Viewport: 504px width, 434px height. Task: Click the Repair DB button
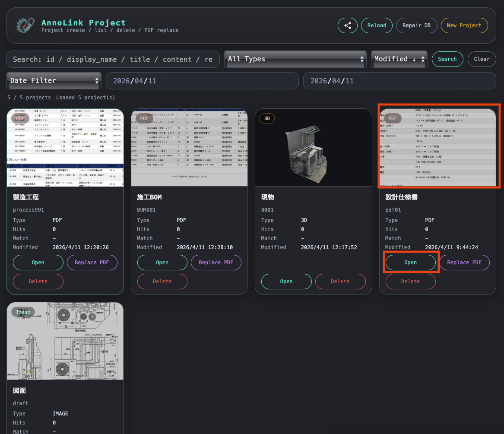tap(416, 25)
